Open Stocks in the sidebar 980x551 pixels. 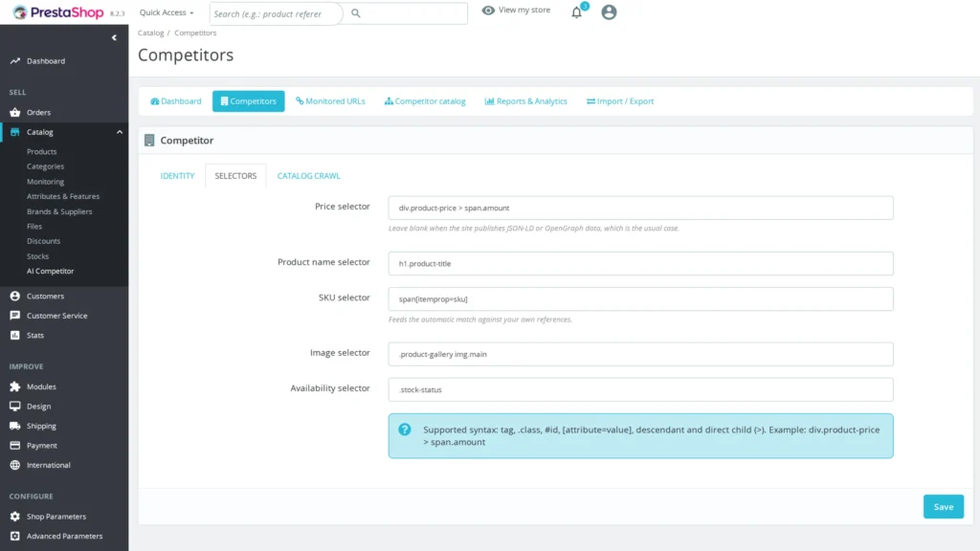[37, 256]
